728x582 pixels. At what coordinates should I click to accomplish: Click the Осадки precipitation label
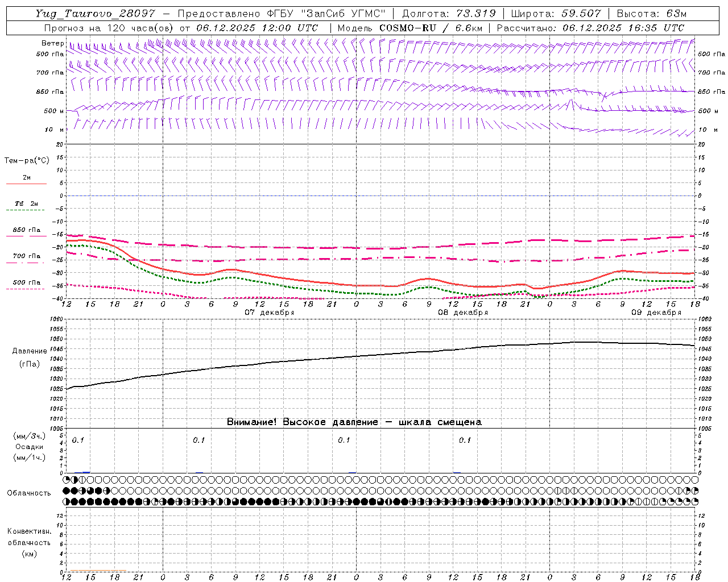click(29, 447)
